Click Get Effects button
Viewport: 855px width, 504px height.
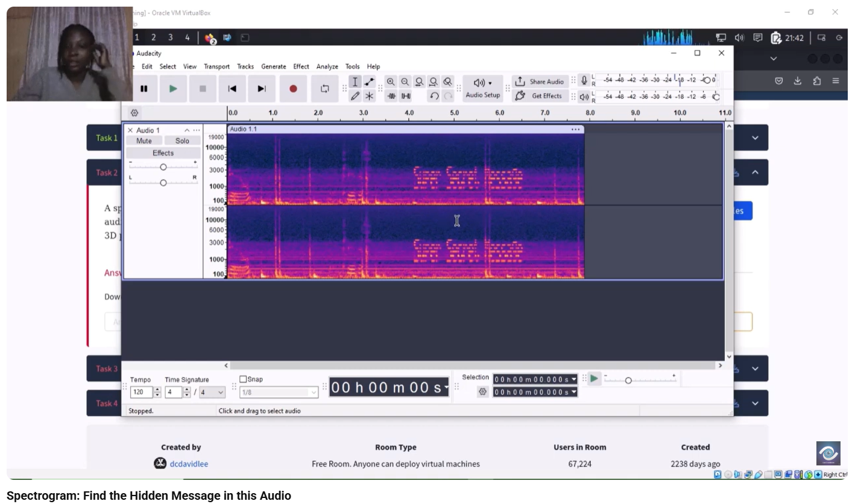click(x=539, y=96)
